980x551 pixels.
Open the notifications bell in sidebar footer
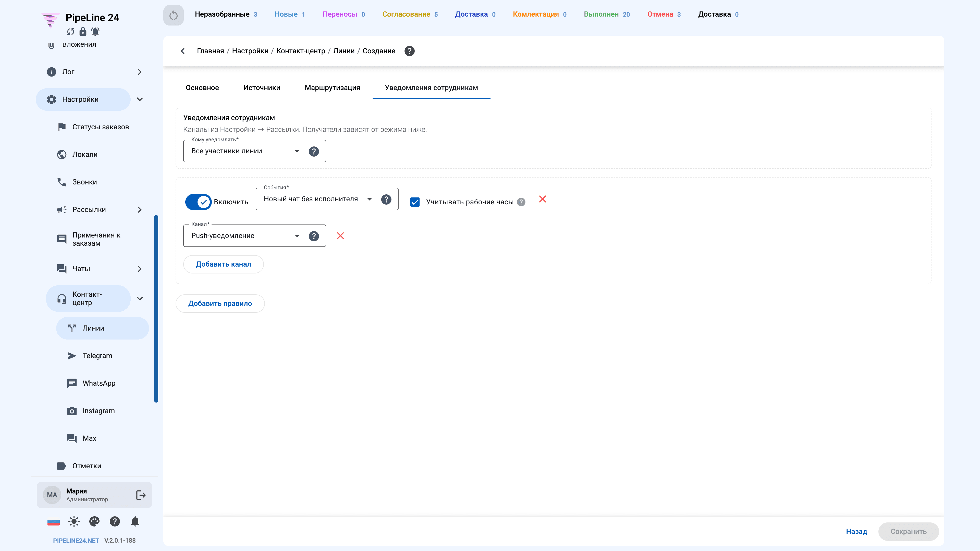[x=135, y=521]
